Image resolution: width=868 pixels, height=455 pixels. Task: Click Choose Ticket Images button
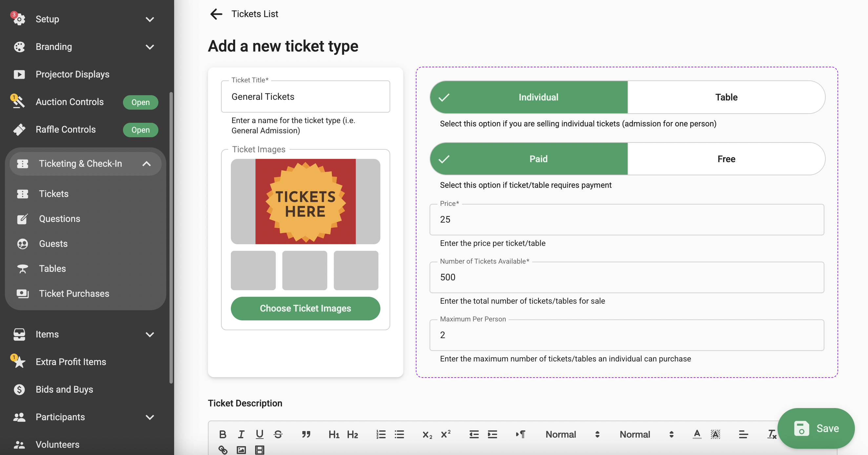tap(305, 308)
